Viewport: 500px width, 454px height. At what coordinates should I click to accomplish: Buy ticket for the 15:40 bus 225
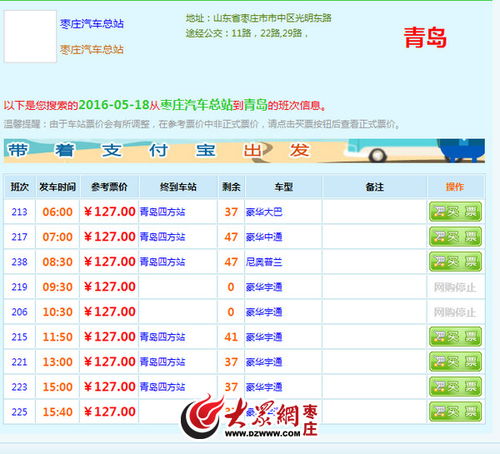coord(455,412)
